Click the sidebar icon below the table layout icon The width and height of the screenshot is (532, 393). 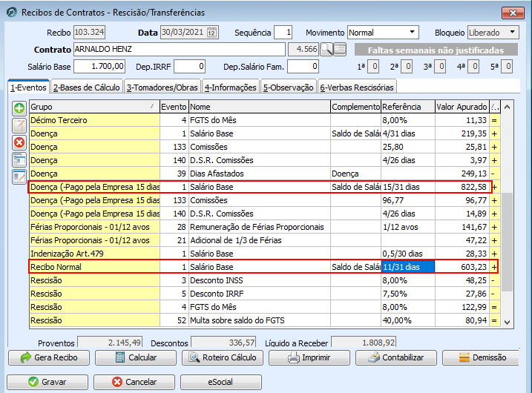[19, 176]
